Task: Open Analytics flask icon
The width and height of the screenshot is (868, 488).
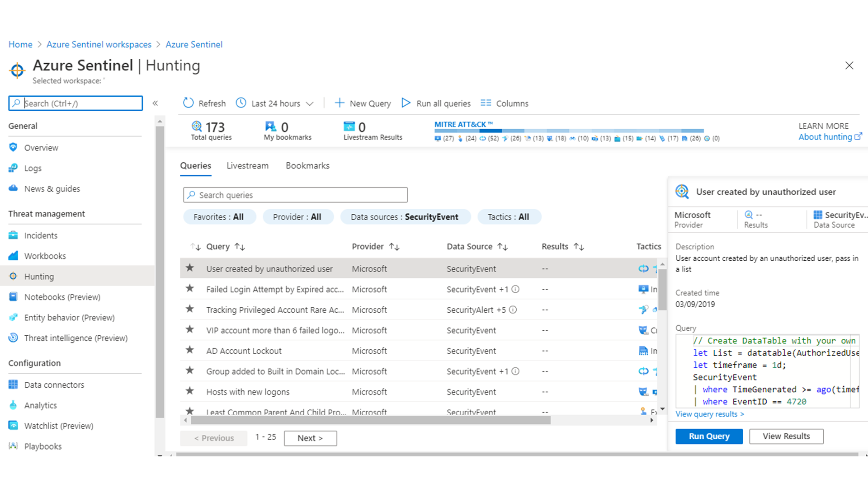Action: [x=13, y=405]
